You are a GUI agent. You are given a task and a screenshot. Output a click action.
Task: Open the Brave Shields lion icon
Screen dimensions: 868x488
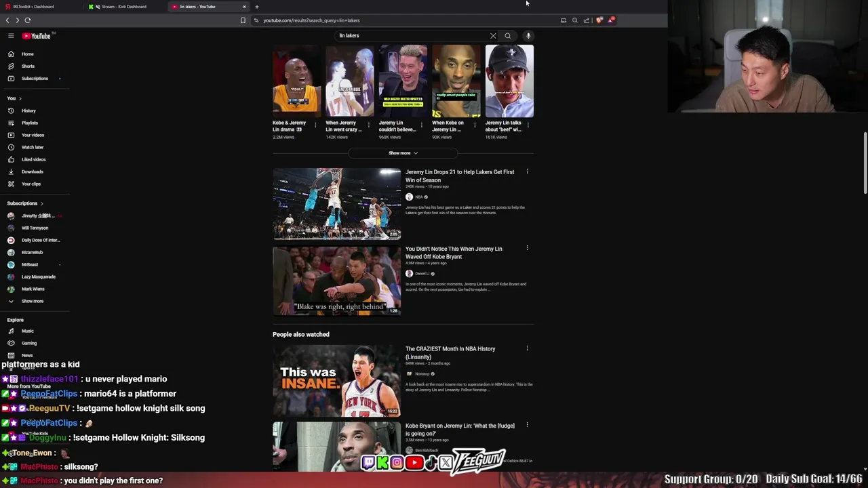[599, 20]
